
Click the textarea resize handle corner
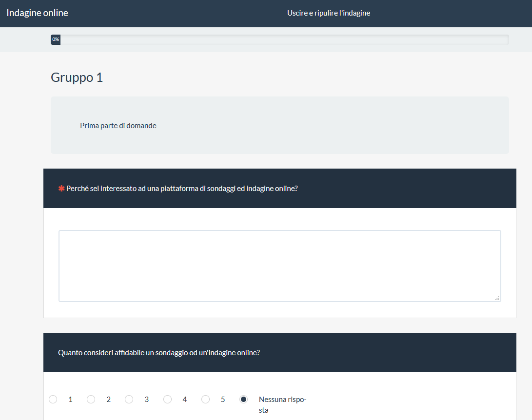point(497,298)
